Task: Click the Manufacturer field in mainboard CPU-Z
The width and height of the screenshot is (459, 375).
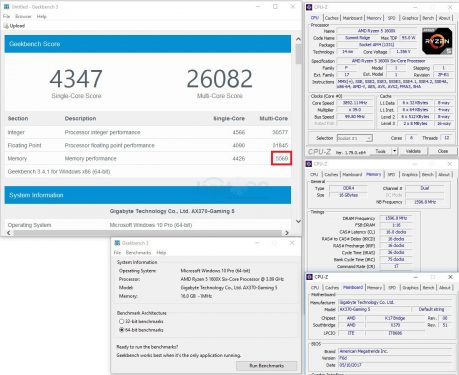Action: click(395, 302)
